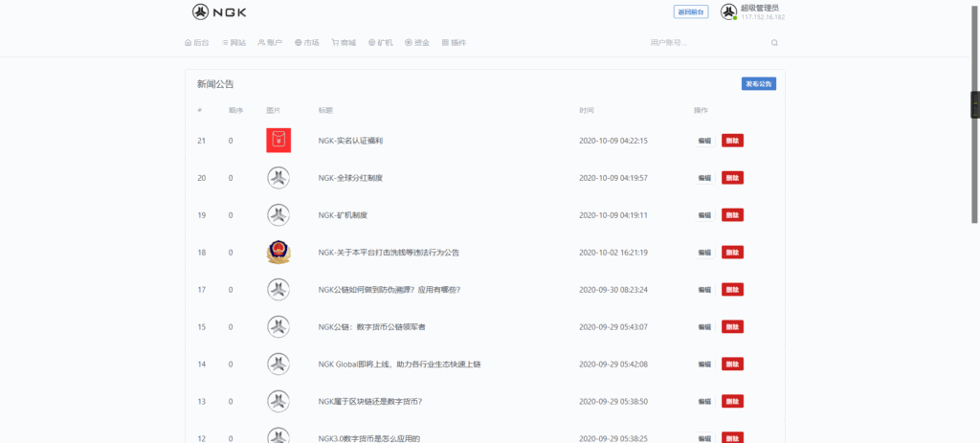Click the red envelope thumbnail of row 21
The height and width of the screenshot is (443, 980).
(x=278, y=140)
